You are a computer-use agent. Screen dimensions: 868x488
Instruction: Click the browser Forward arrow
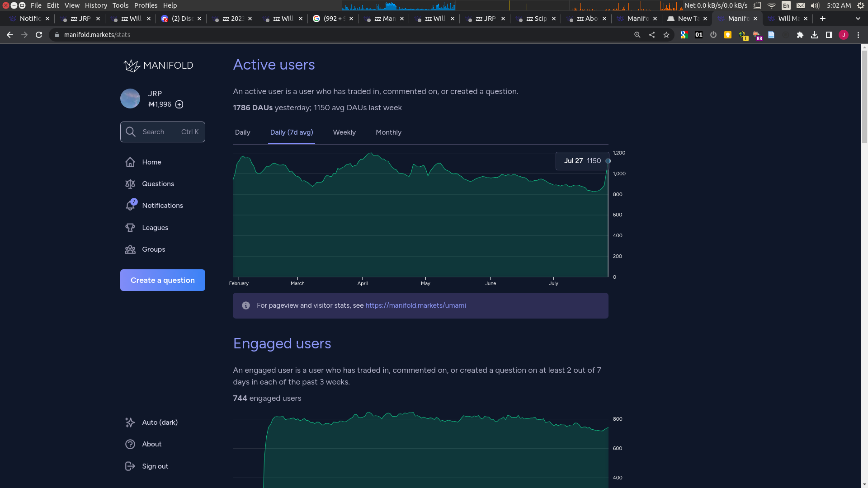coord(24,35)
